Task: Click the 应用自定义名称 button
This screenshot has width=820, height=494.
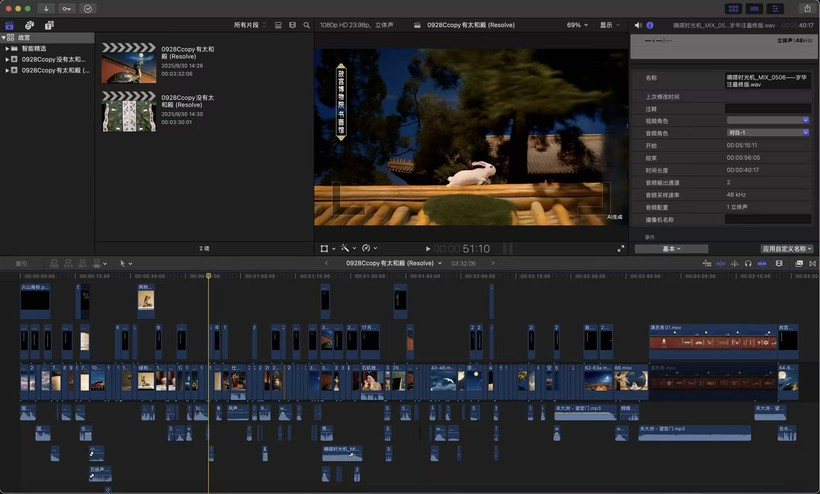Action: tap(788, 248)
